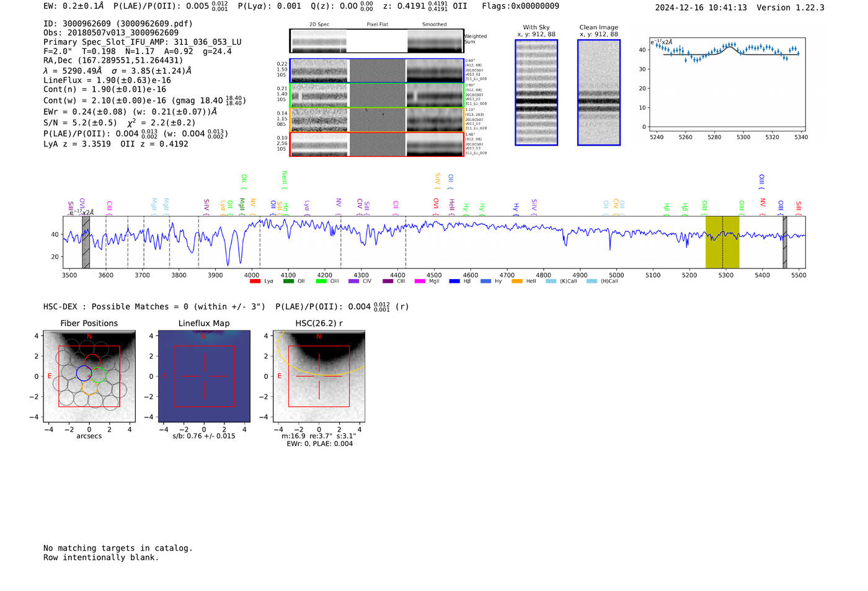Click the "m:16.9 re:3.7" s:3.1"" caption
Viewport: 868px width, 591px height.
click(x=319, y=436)
